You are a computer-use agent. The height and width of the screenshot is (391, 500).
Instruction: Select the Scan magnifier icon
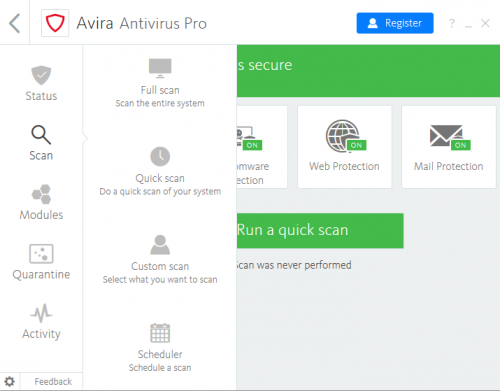[41, 135]
